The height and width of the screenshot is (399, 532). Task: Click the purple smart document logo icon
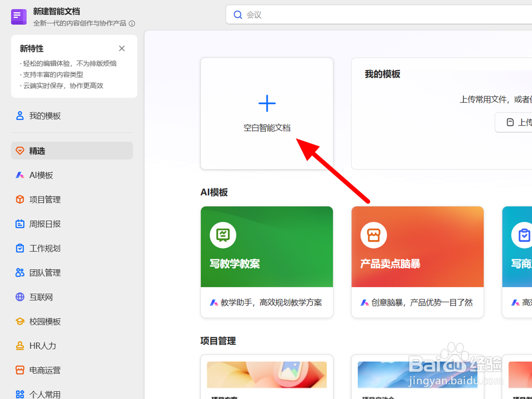point(19,17)
